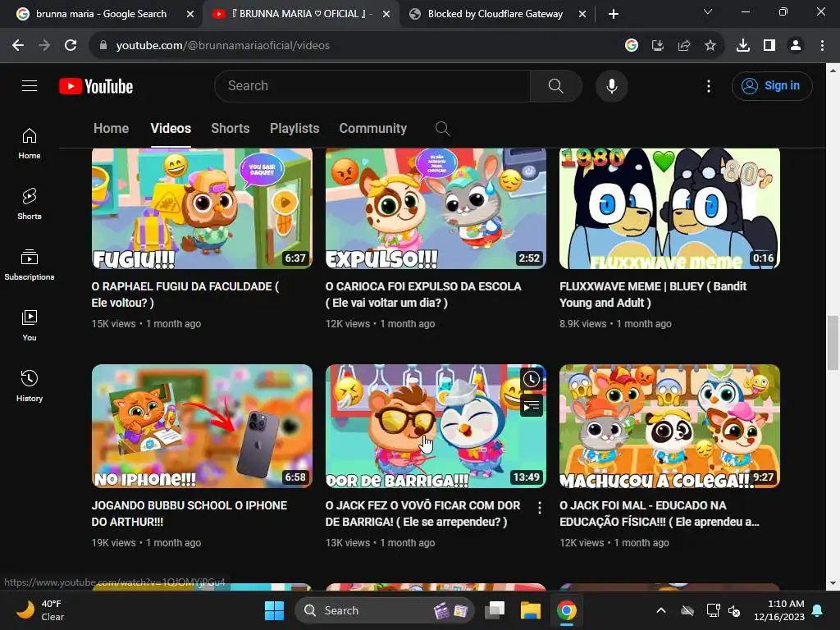Go back in browser history
This screenshot has height=630, width=840.
[18, 46]
